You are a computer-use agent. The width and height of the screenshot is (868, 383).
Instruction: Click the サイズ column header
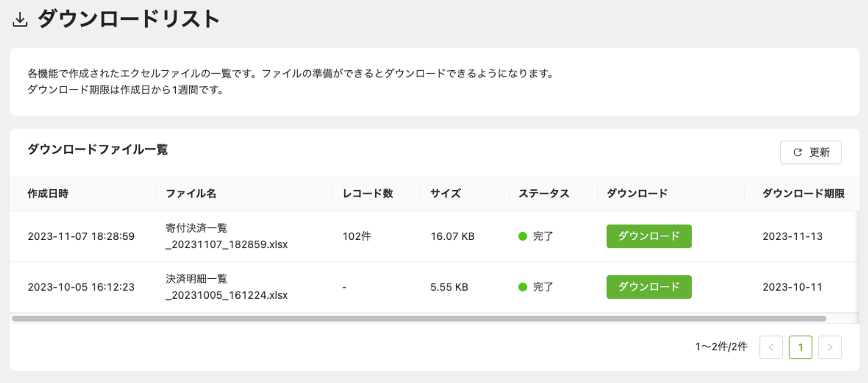[446, 193]
